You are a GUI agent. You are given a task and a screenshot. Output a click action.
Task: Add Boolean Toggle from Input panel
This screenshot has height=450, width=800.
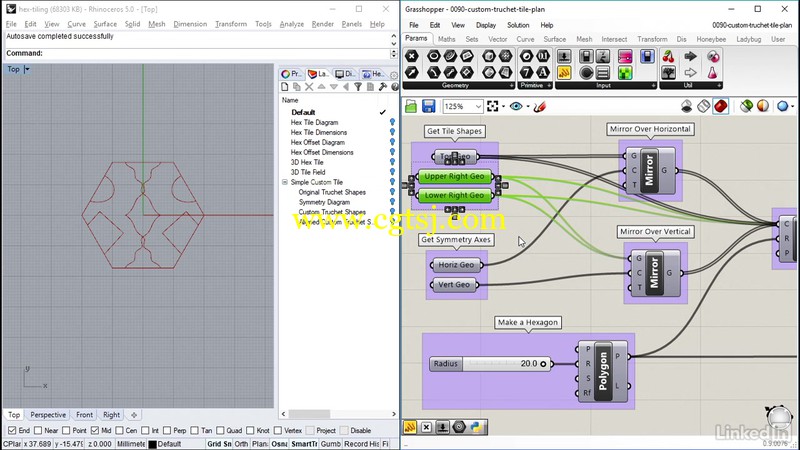(586, 56)
